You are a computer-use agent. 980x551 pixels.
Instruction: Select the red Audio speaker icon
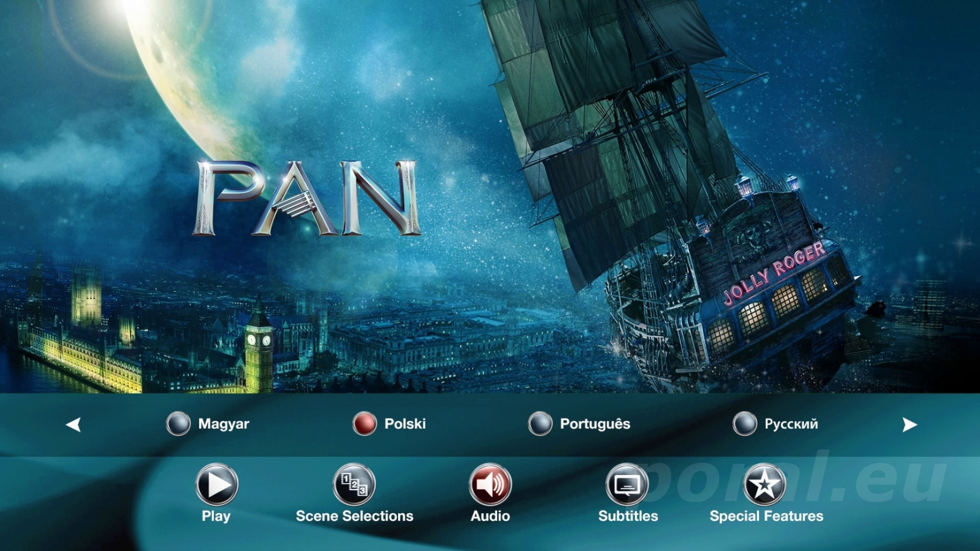[491, 484]
